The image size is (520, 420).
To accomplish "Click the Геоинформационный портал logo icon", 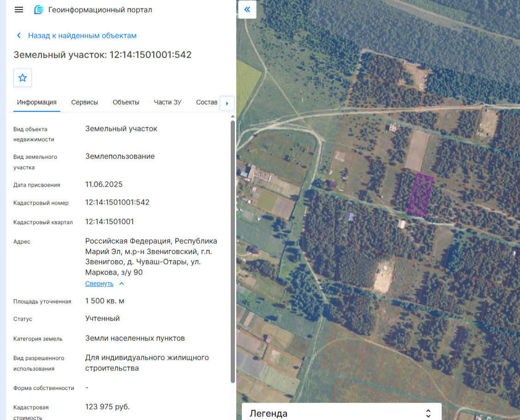I will [39, 10].
